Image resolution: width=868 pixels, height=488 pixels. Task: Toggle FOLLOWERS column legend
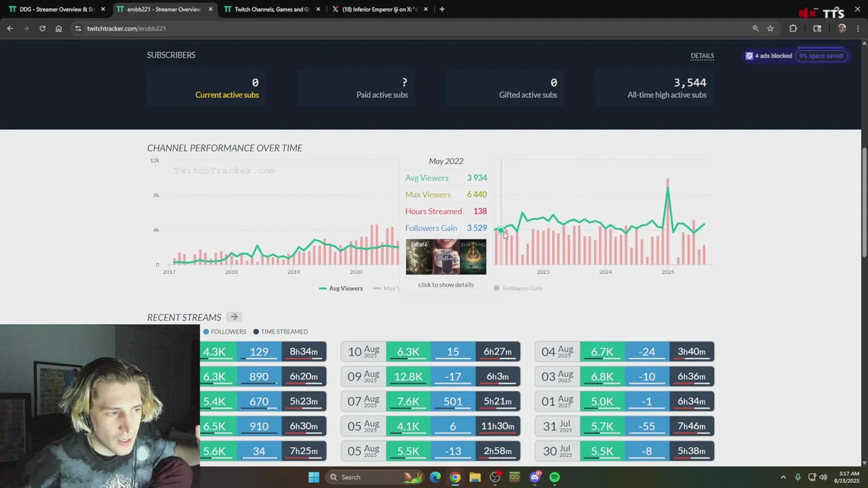224,331
